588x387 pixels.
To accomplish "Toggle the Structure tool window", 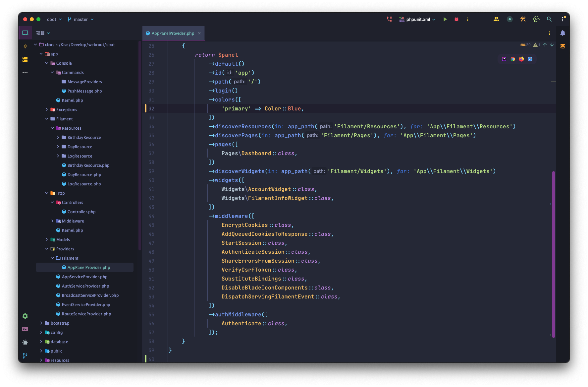I will pos(25,59).
